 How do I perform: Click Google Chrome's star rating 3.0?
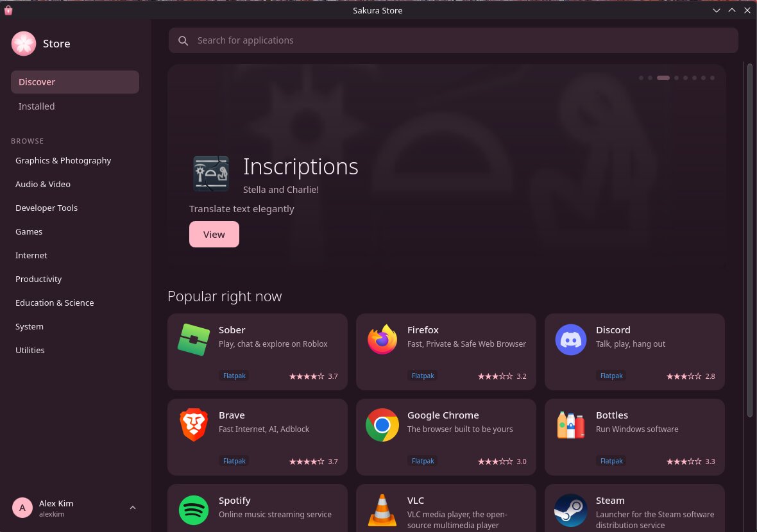(502, 461)
